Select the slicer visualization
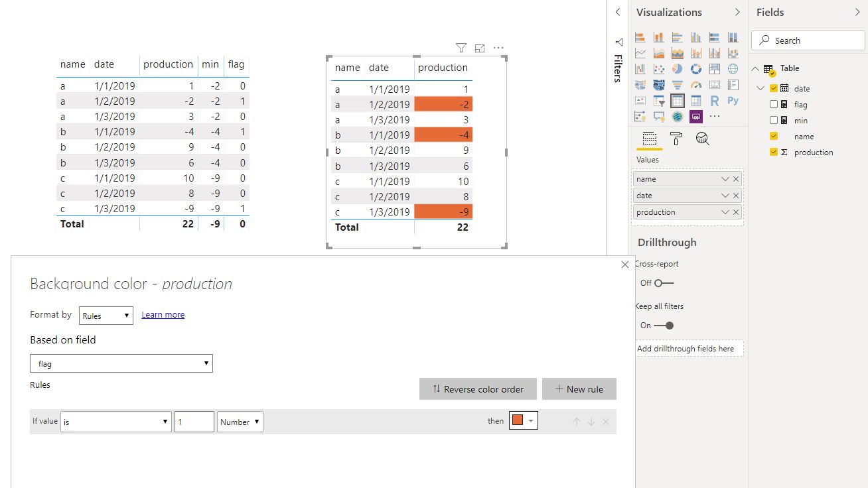The height and width of the screenshot is (488, 868). (x=659, y=101)
